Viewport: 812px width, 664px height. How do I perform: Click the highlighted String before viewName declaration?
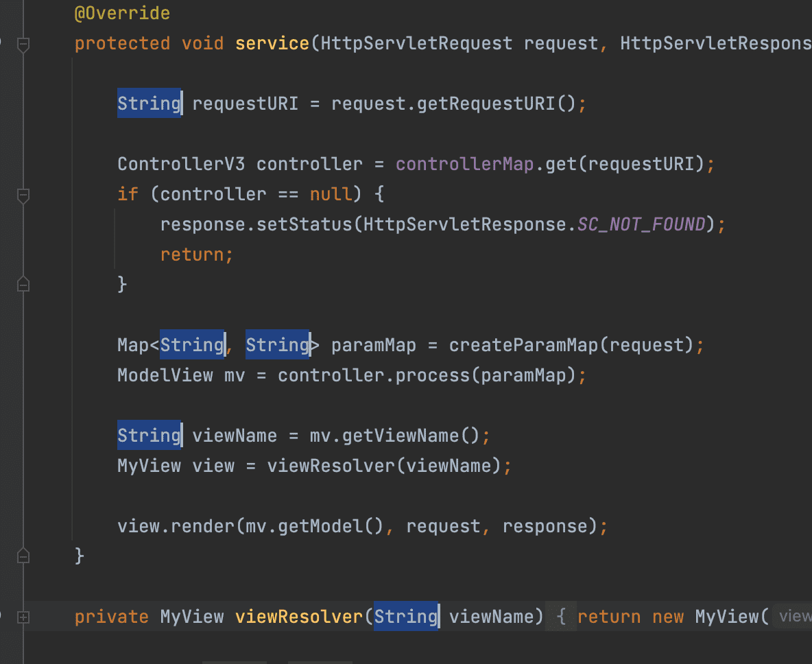pyautogui.click(x=149, y=436)
